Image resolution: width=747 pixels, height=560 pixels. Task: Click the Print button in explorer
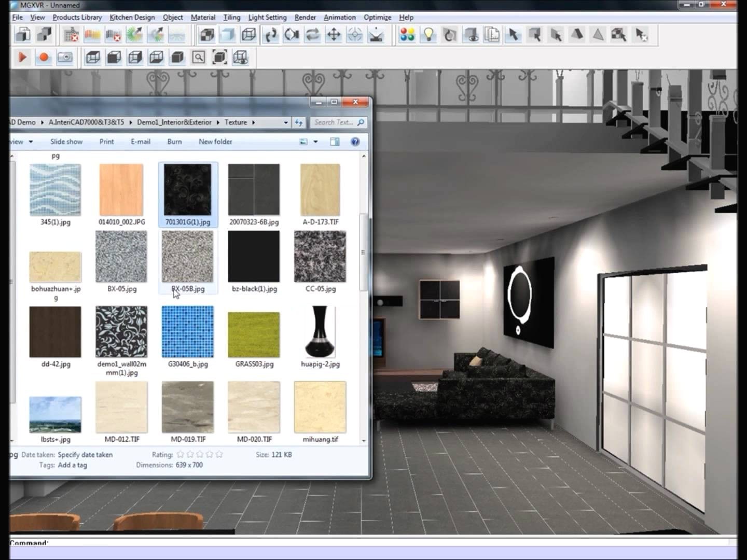pyautogui.click(x=106, y=142)
